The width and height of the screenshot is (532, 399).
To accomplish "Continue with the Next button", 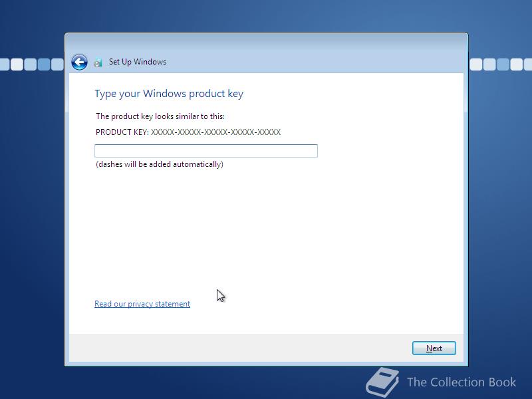I will 434,348.
